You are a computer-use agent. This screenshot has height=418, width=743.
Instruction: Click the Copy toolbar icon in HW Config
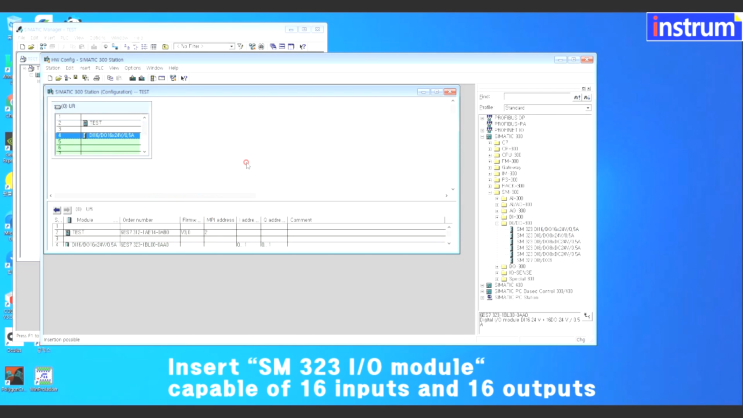(110, 78)
